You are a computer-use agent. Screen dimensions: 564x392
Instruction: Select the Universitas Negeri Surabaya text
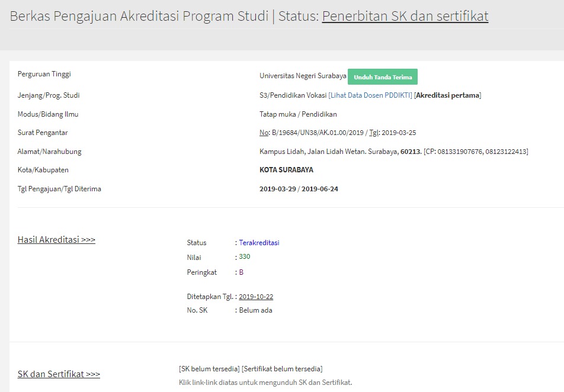pyautogui.click(x=303, y=76)
